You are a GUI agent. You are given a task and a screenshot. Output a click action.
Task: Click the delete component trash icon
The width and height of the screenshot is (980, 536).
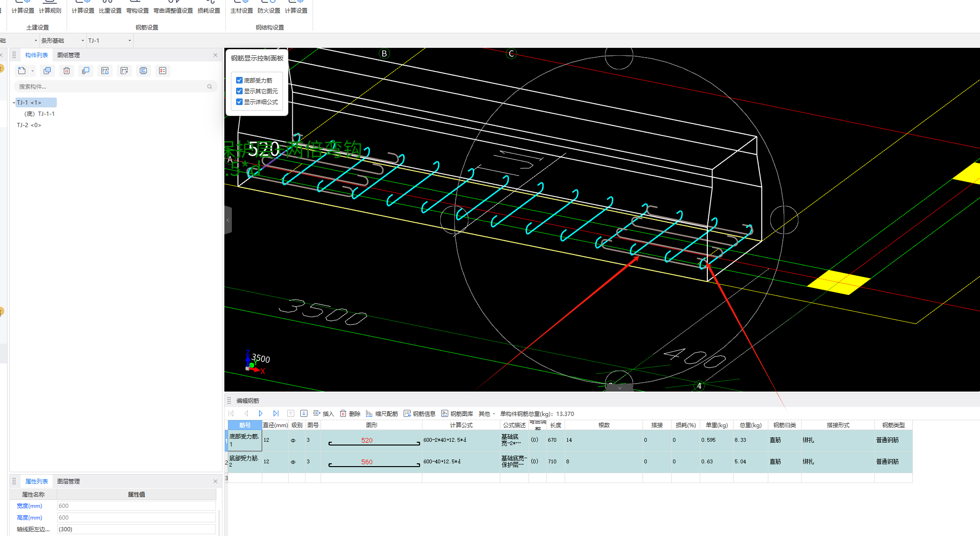[x=67, y=71]
